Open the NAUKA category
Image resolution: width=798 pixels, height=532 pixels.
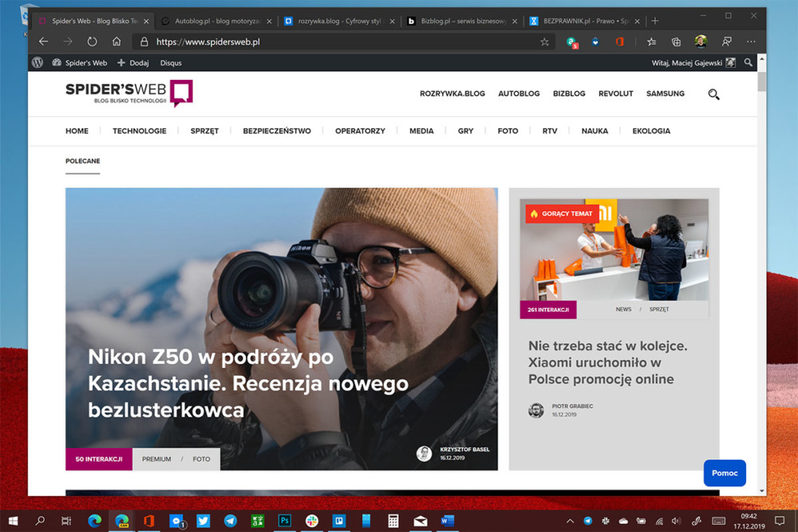[595, 131]
